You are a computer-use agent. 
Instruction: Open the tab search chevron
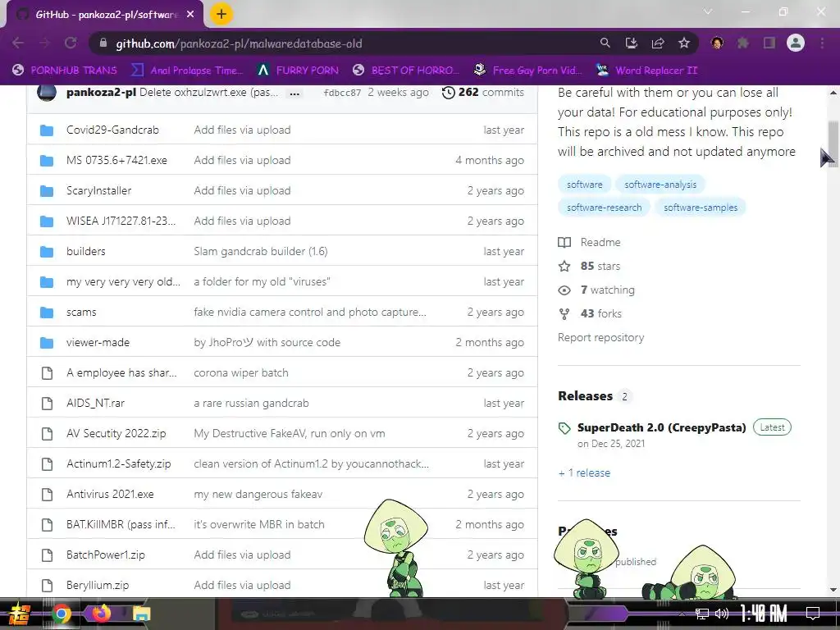coord(708,11)
